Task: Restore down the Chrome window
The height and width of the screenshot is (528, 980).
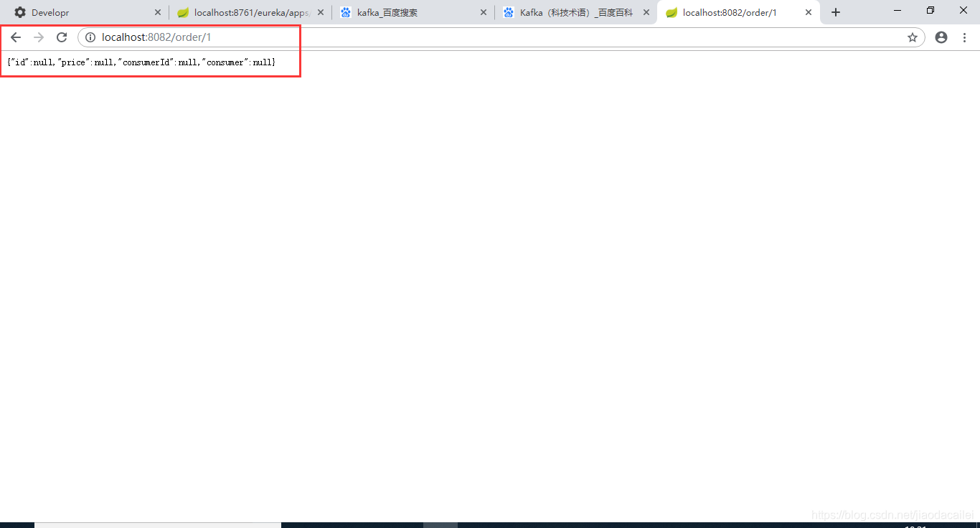Action: [x=930, y=10]
